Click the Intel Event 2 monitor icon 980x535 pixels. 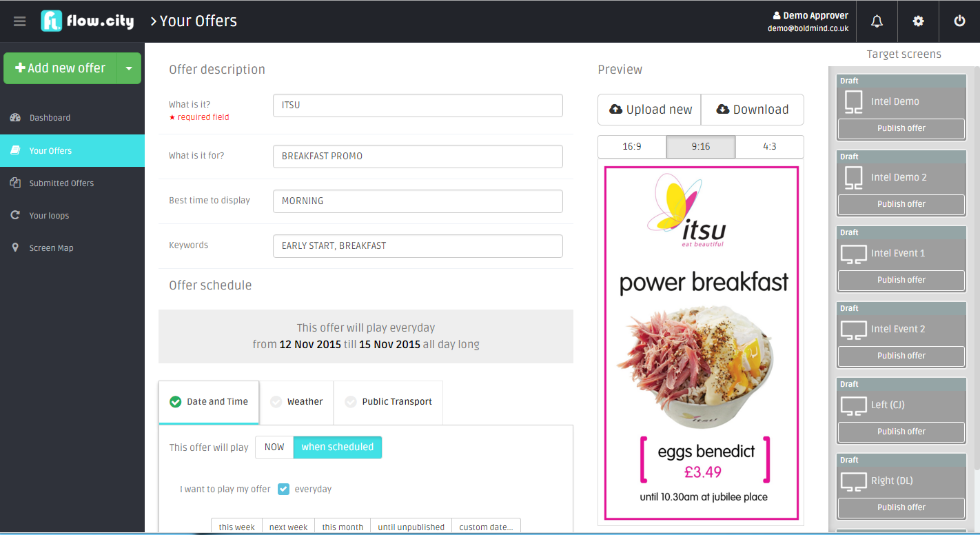point(853,330)
